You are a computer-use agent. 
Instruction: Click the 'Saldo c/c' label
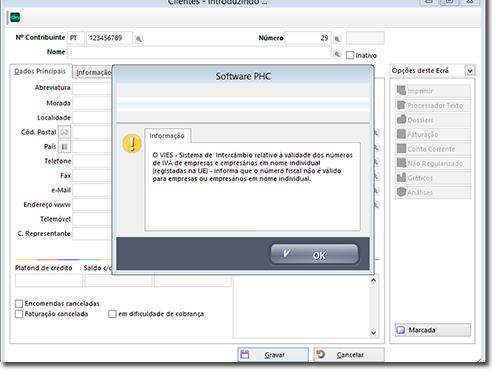(x=97, y=268)
